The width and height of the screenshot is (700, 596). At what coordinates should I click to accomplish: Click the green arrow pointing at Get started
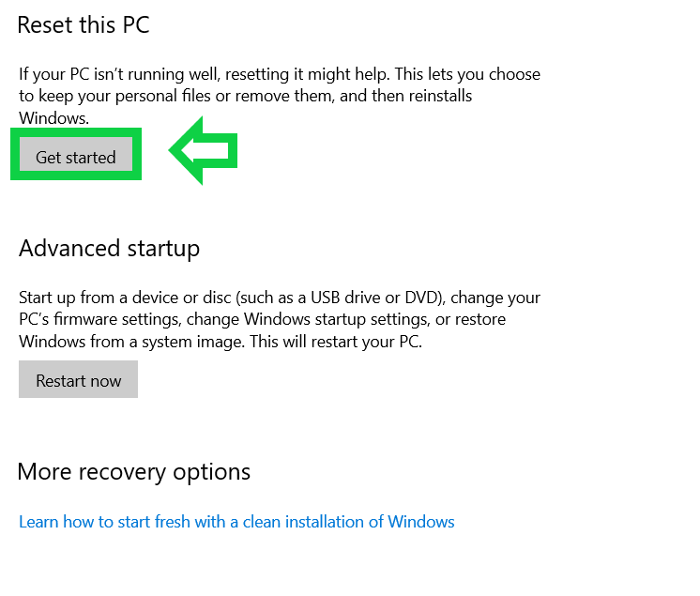(x=204, y=151)
